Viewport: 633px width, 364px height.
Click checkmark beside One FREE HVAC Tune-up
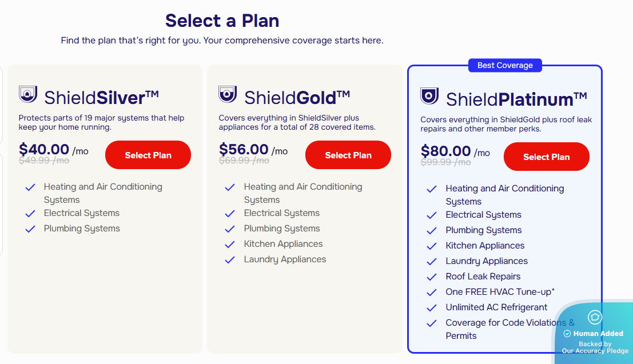coord(432,293)
